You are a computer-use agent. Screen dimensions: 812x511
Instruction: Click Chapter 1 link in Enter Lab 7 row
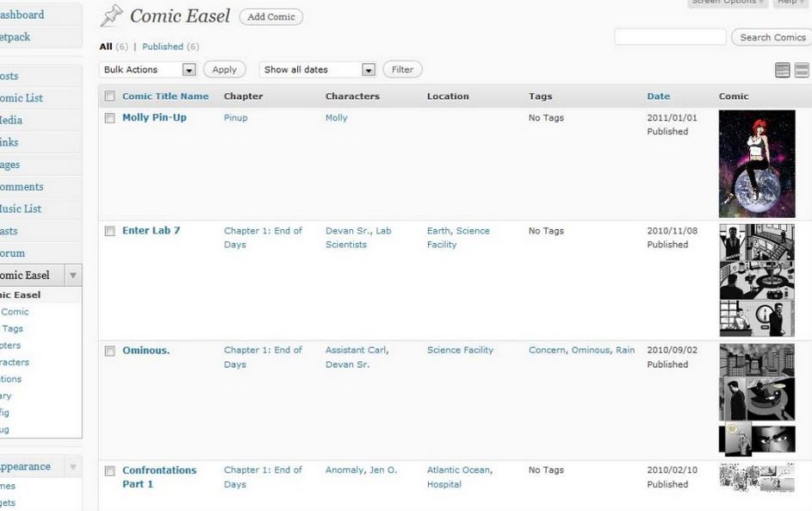click(263, 237)
